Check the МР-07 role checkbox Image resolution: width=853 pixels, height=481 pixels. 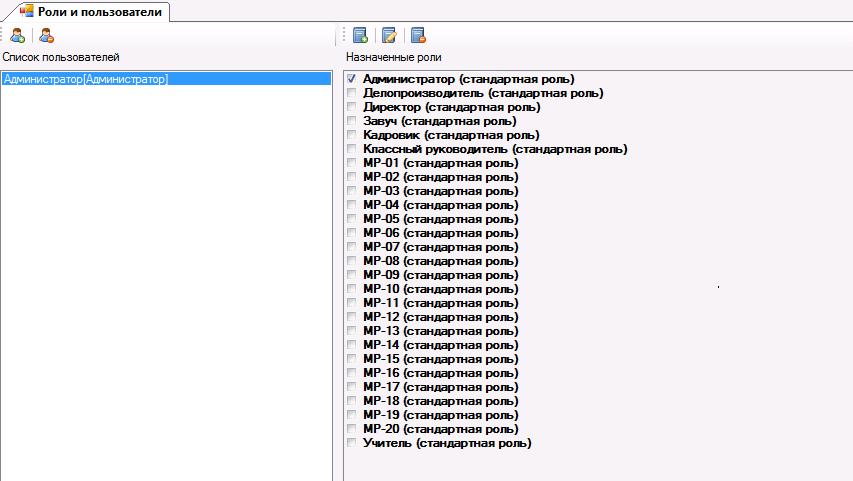click(351, 247)
